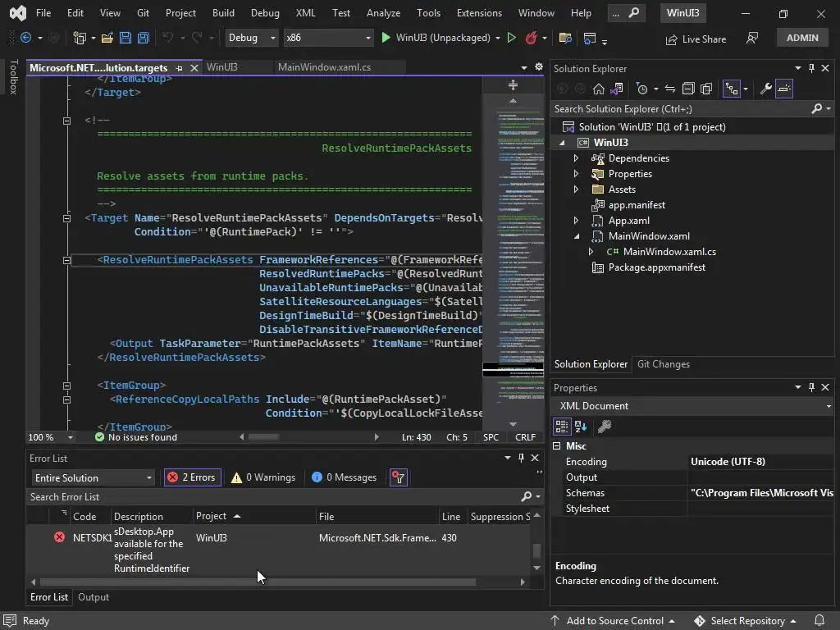This screenshot has height=630, width=840.
Task: Click Pending Changes Filter clock icon
Action: (641, 89)
